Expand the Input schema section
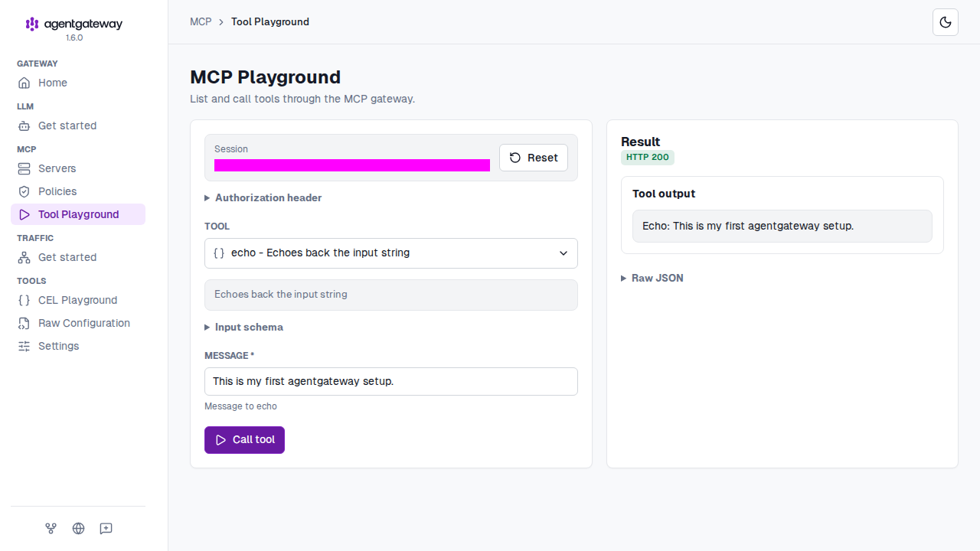Image resolution: width=980 pixels, height=551 pixels. (x=243, y=327)
